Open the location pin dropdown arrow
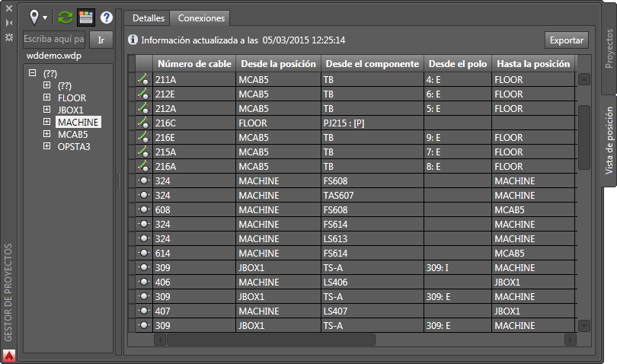The height and width of the screenshot is (364, 617). pos(45,18)
